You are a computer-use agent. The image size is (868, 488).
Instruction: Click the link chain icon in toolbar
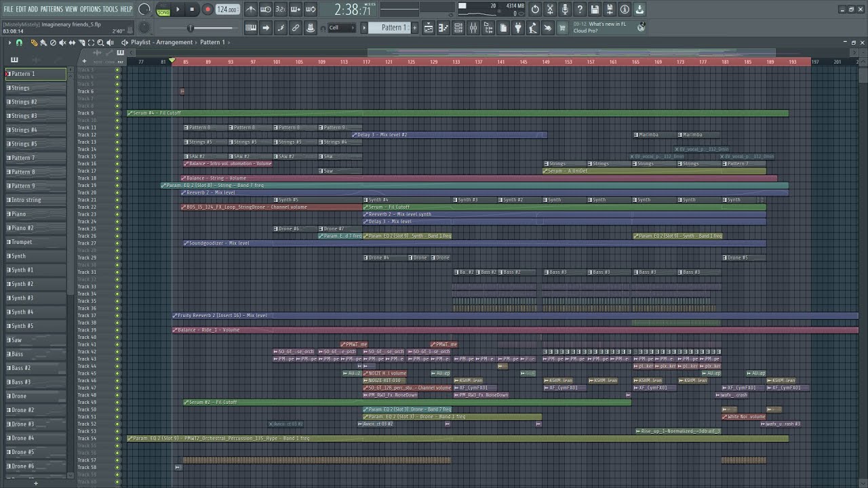(x=296, y=28)
